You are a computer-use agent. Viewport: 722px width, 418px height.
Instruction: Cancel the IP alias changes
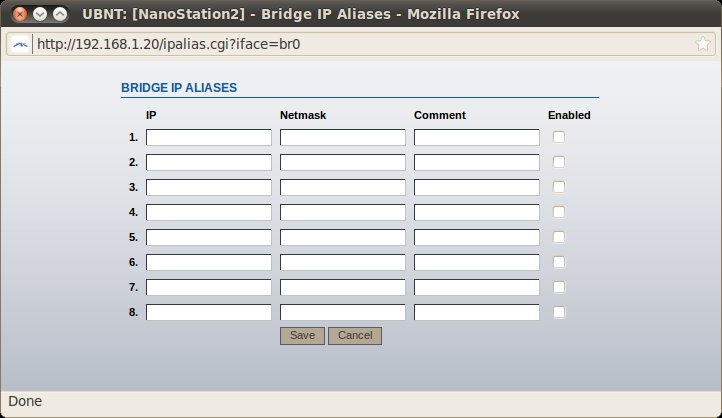[355, 336]
